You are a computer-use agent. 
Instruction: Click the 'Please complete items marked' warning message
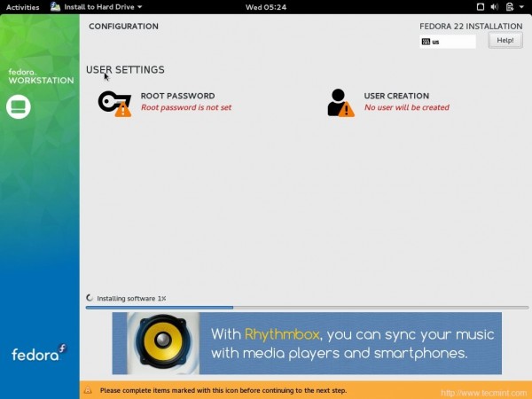223,390
